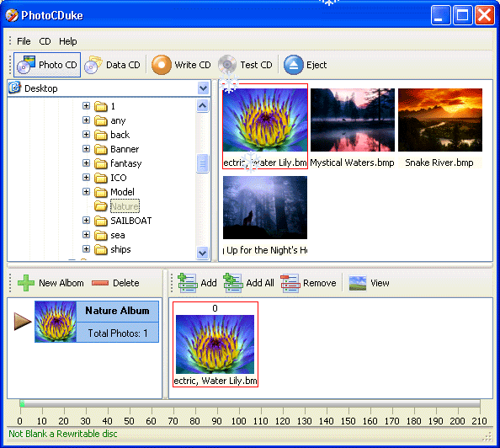Eject the disc tray
Viewport: 500px width, 448px height.
(x=306, y=65)
